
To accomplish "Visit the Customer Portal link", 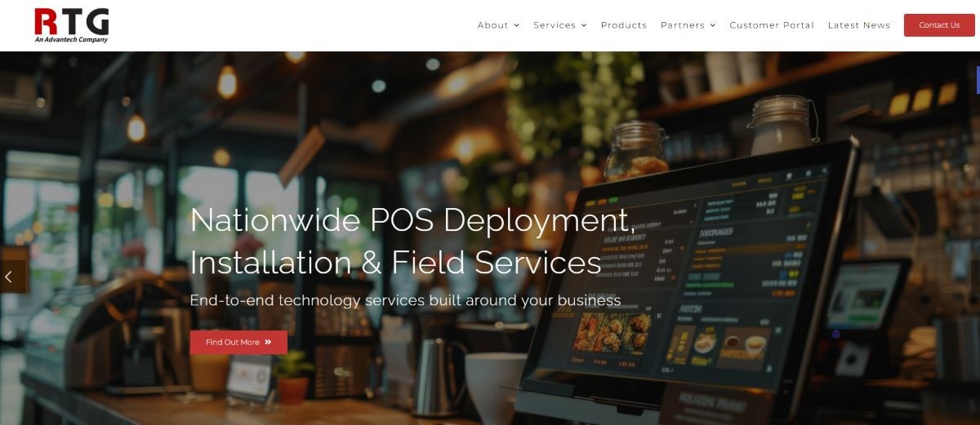I will [772, 25].
